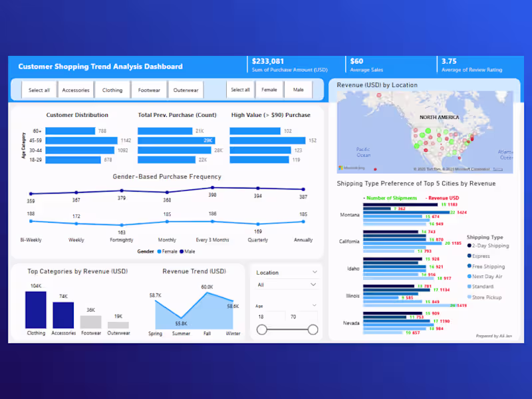Click the Free Shipping legend dot

click(469, 266)
